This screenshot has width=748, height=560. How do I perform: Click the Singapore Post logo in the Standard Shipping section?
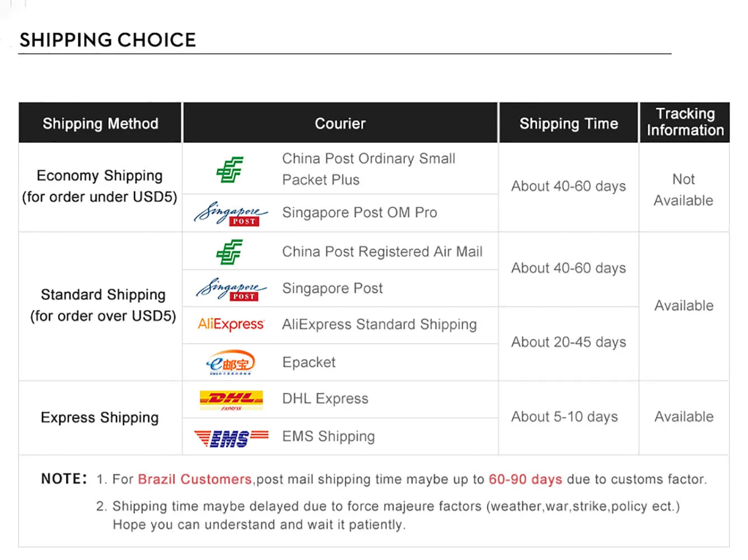[231, 289]
